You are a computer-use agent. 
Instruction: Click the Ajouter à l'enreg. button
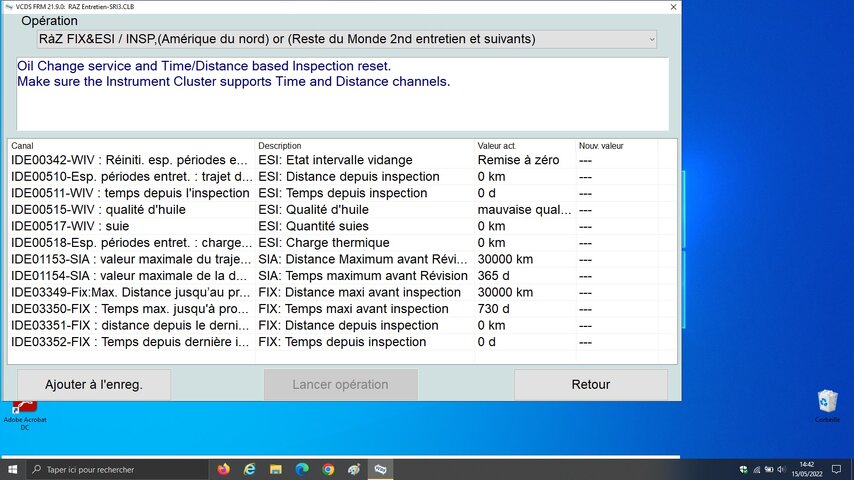click(94, 385)
